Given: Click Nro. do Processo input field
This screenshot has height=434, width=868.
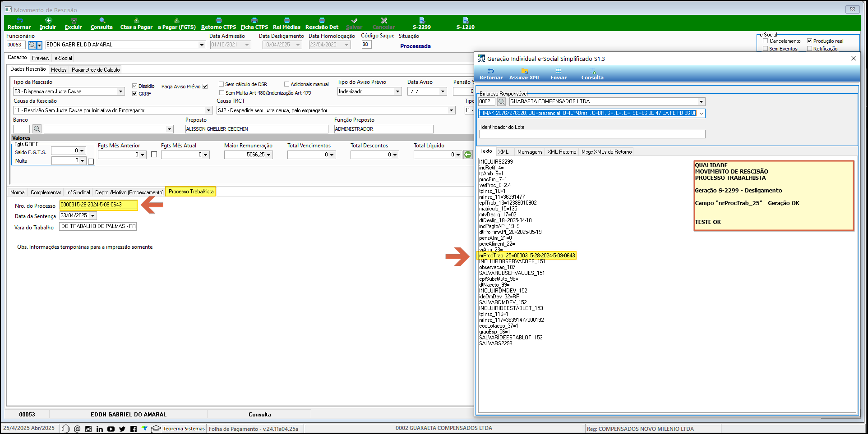Looking at the screenshot, I should pos(98,205).
